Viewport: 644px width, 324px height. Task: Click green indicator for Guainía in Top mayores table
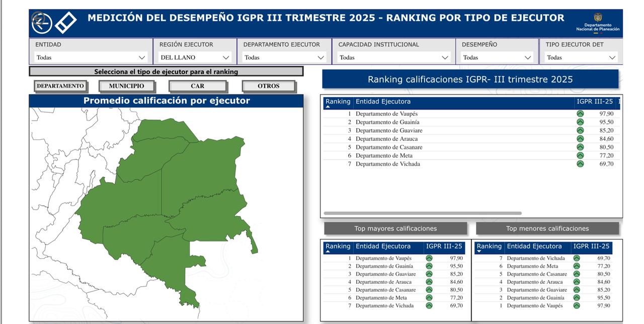coord(429,266)
